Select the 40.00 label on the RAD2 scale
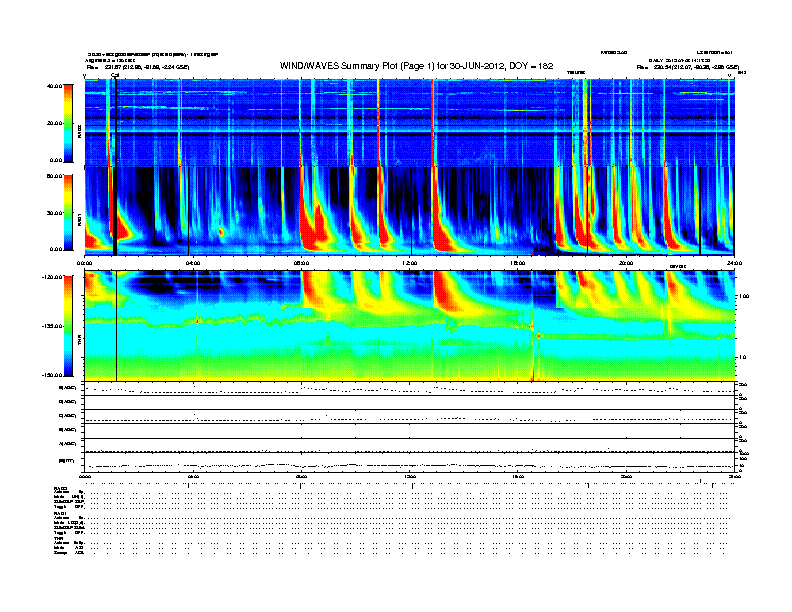The width and height of the screenshot is (792, 612). pos(54,86)
